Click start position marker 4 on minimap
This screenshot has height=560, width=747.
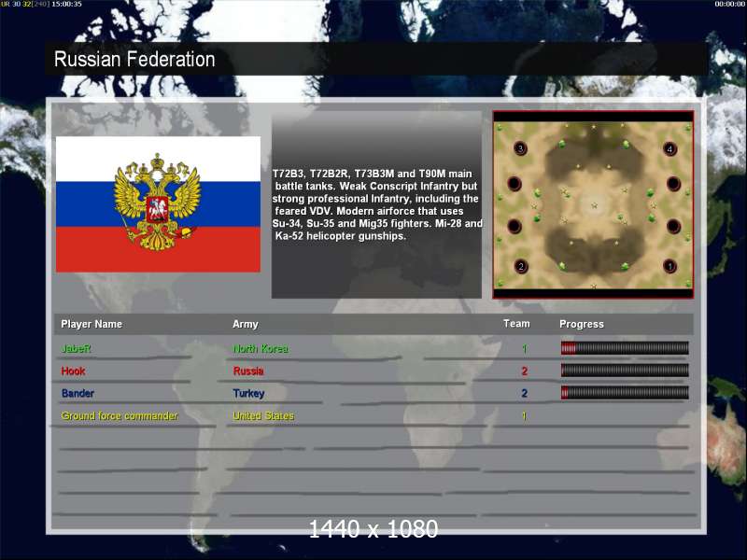point(669,149)
